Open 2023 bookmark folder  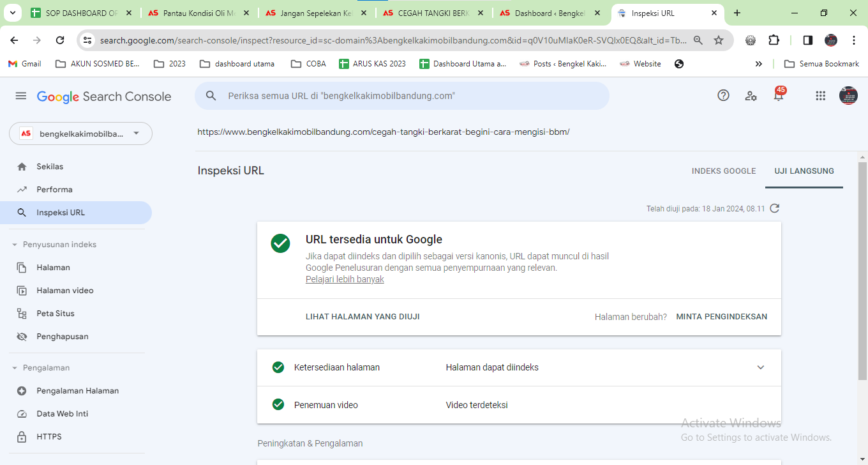click(x=170, y=64)
